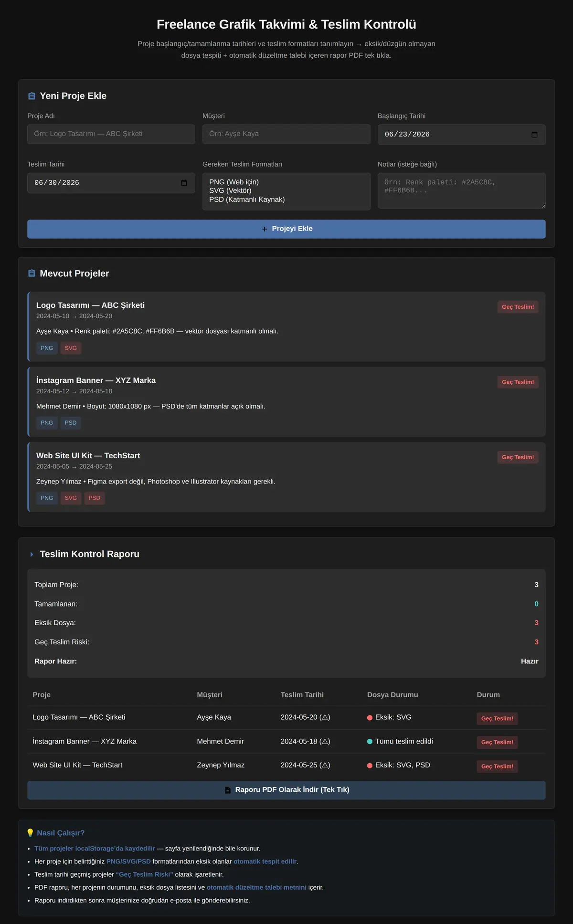Image resolution: width=573 pixels, height=924 pixels.
Task: Open the calendar picker for Başlangıç Tarihi
Action: [x=534, y=135]
